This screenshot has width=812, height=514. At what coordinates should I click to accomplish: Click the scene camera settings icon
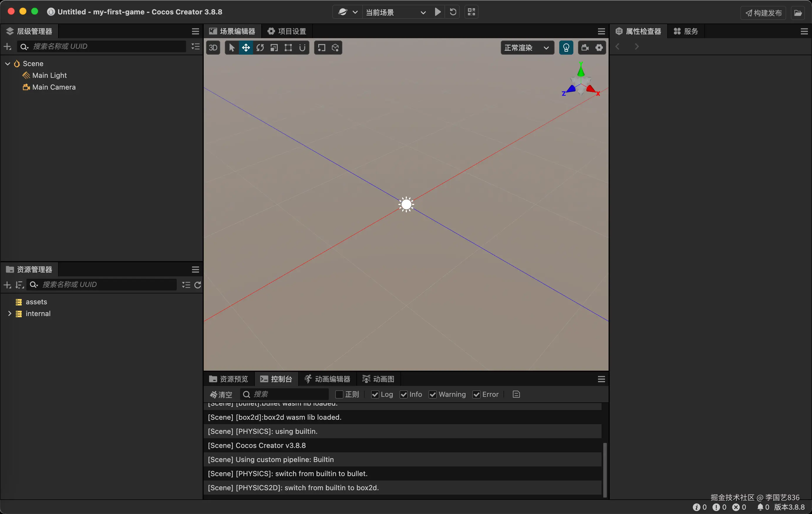tap(585, 48)
